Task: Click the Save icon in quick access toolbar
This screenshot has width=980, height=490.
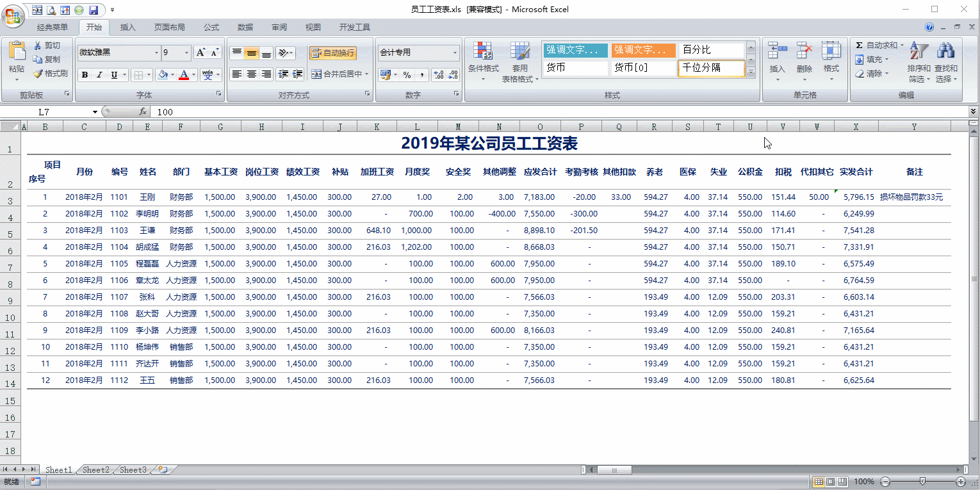Action: tap(94, 10)
